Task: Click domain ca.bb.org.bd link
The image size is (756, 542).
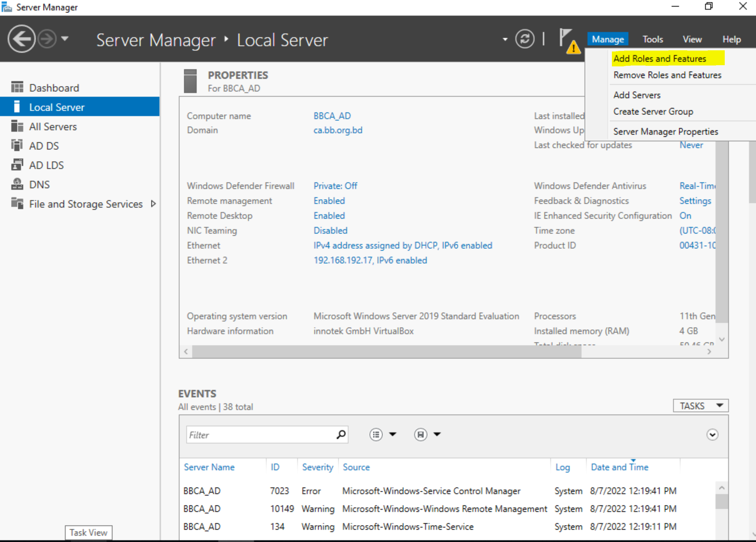Action: [x=338, y=130]
